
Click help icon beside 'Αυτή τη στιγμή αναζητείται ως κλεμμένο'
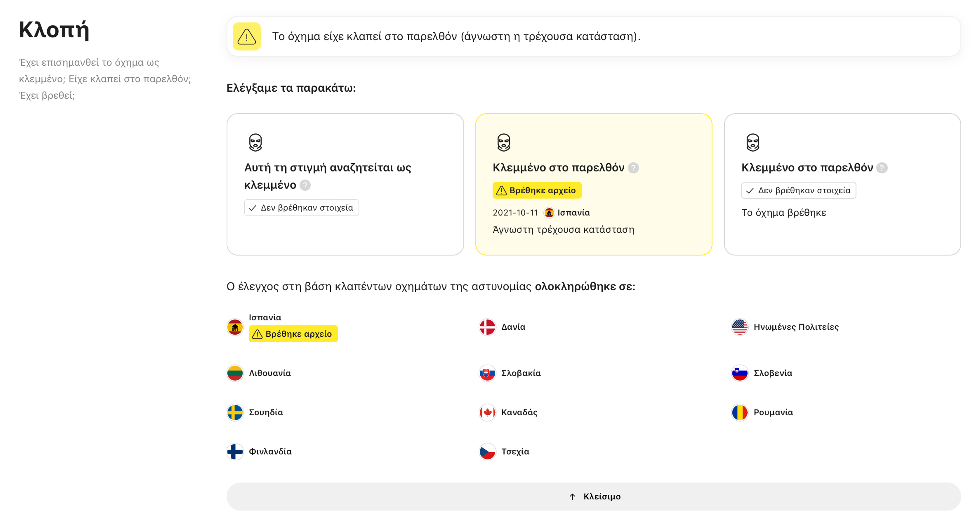click(x=305, y=185)
